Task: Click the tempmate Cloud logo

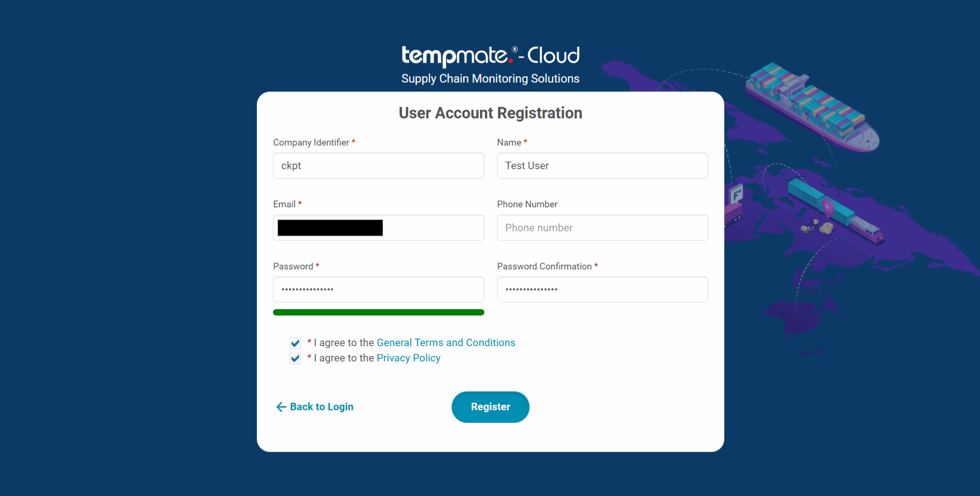Action: click(490, 56)
